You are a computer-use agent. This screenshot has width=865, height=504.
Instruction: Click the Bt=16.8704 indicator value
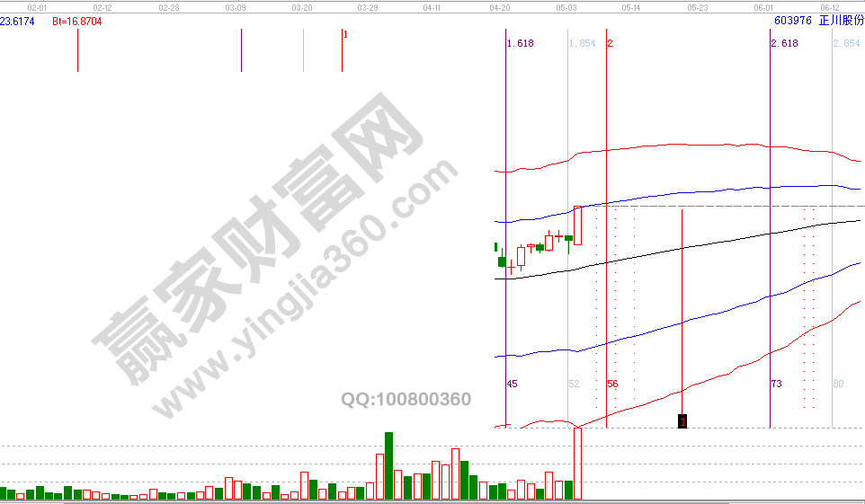[x=76, y=21]
